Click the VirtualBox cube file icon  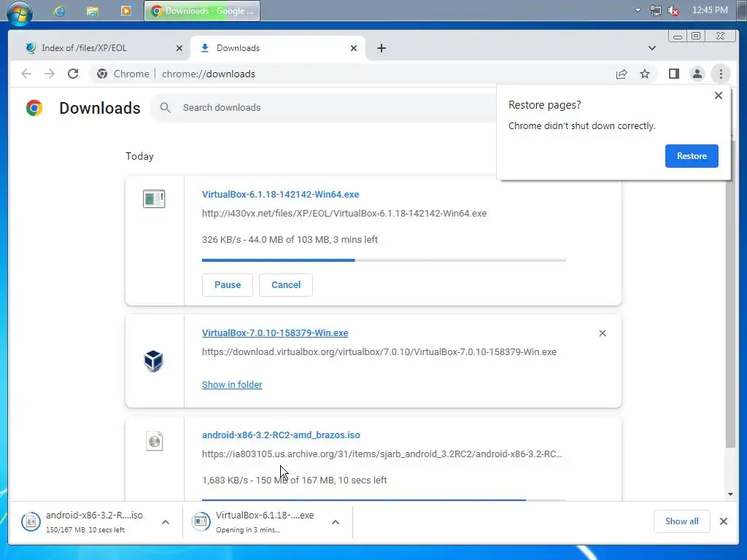point(154,361)
